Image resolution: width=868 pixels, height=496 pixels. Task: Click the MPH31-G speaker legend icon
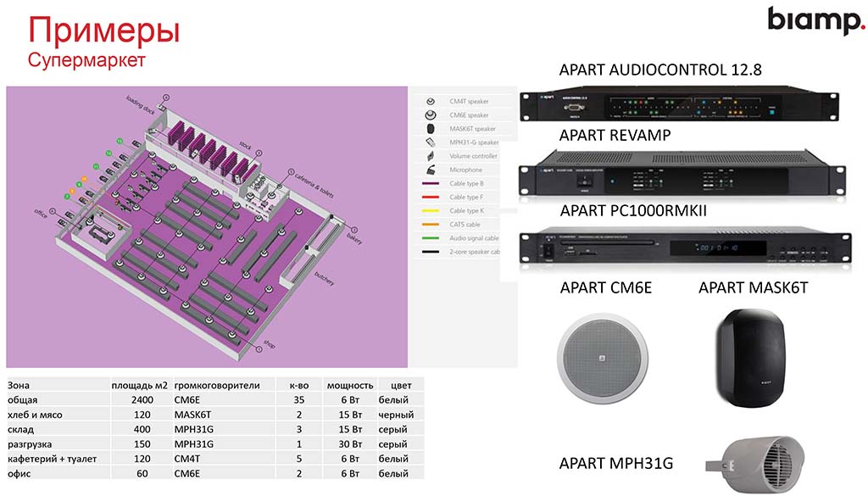tap(431, 142)
